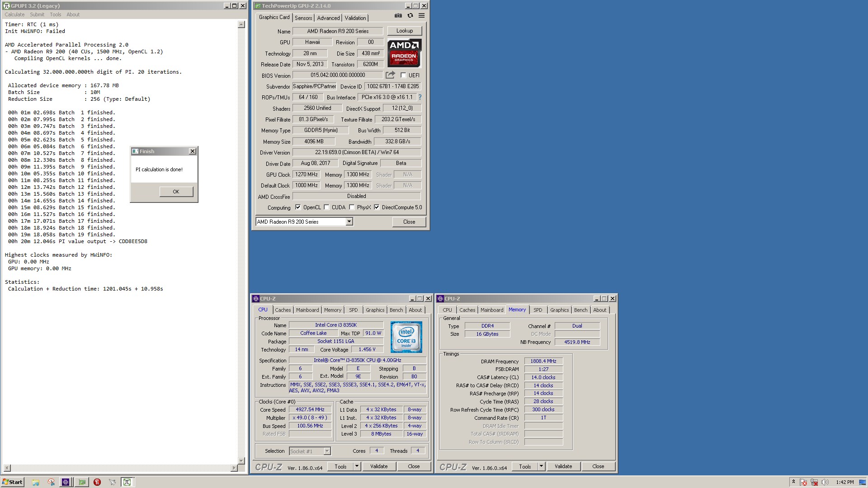Switch to the CPU-Z taskbar button
The image size is (868, 488).
pyautogui.click(x=66, y=482)
